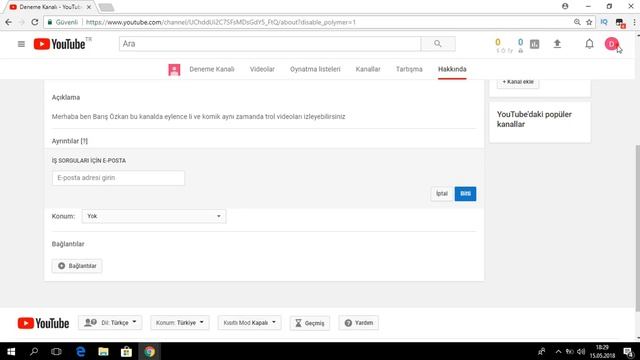This screenshot has width=640, height=360.
Task: Click 'YouTube'daki popüler kanallar' heading
Action: pos(534,119)
